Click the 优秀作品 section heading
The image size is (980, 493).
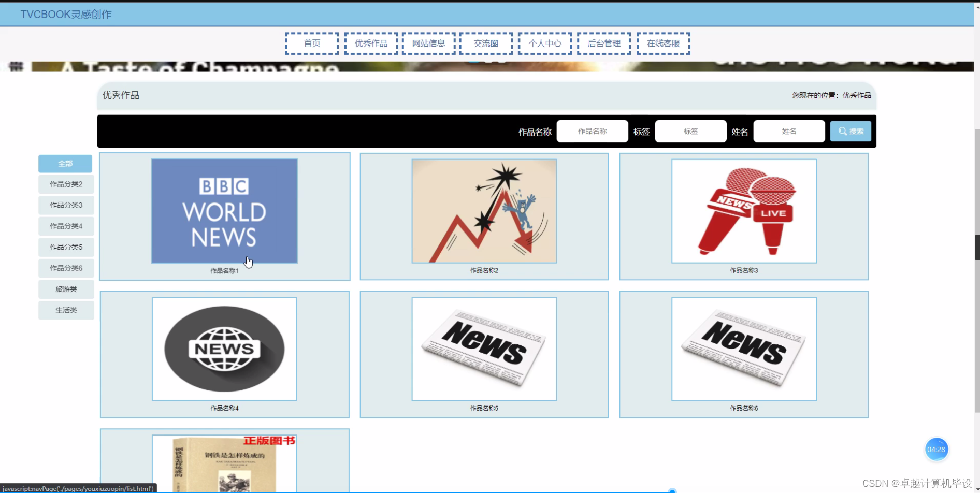pos(121,95)
